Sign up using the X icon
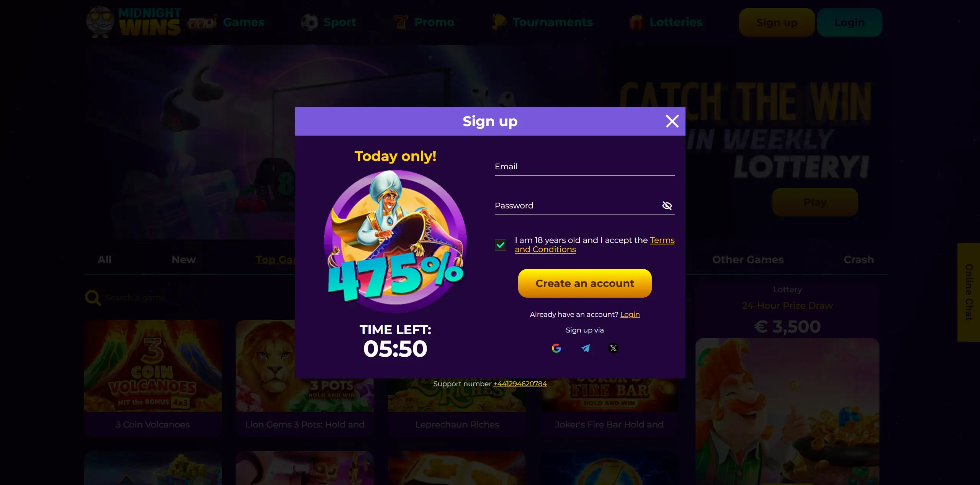Viewport: 980px width, 485px height. click(x=613, y=348)
